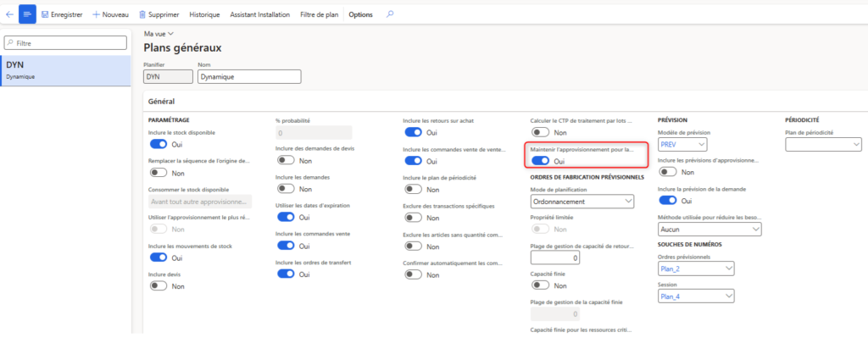Viewport: 868px width, 343px height.
Task: Click the plus icon for Nouveau
Action: [x=96, y=14]
